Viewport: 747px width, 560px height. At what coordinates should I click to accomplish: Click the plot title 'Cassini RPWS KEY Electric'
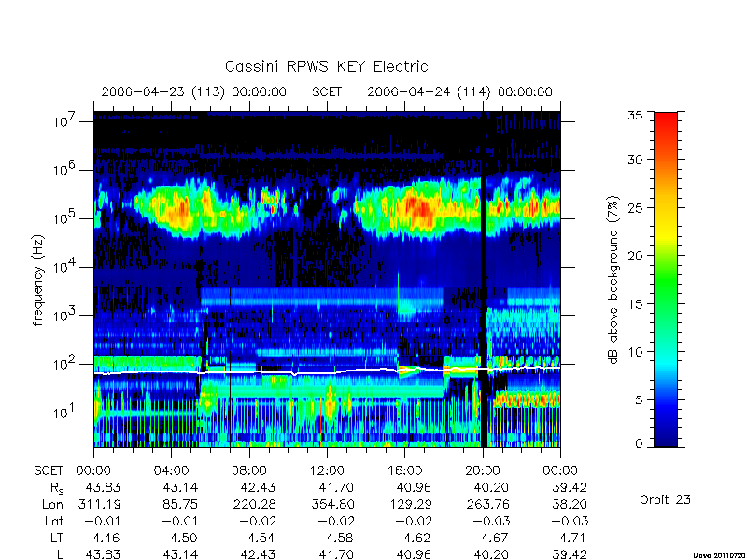click(326, 66)
